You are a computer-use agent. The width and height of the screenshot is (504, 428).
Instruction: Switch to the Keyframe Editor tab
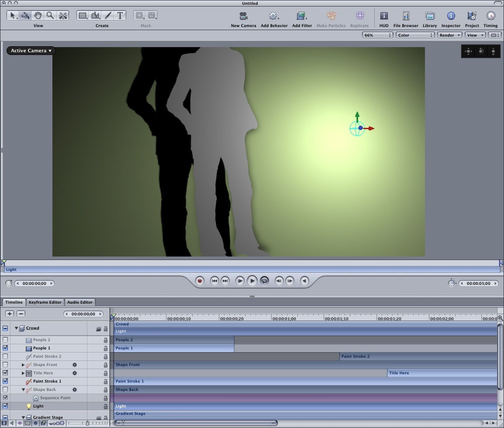pos(45,302)
